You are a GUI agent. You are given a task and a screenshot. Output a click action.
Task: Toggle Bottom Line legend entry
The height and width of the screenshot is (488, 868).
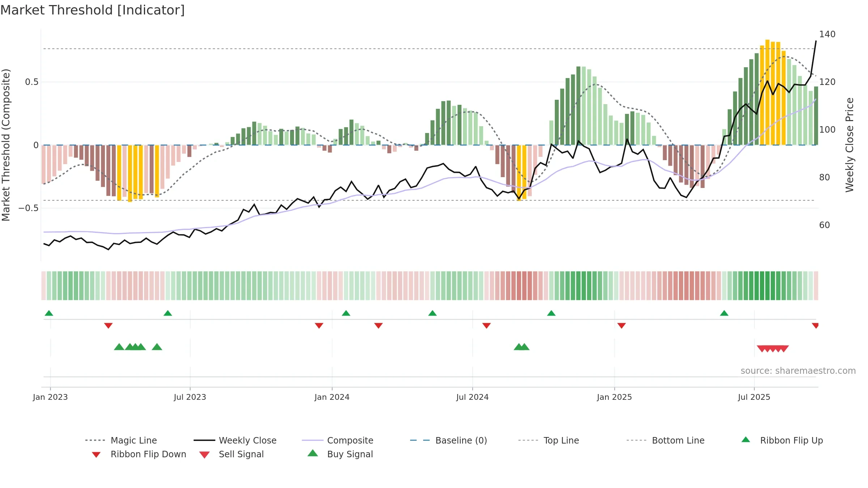click(x=665, y=440)
